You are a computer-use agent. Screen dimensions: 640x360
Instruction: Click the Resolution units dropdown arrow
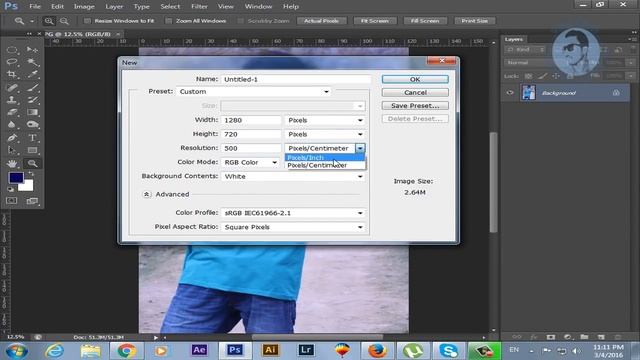[360, 148]
